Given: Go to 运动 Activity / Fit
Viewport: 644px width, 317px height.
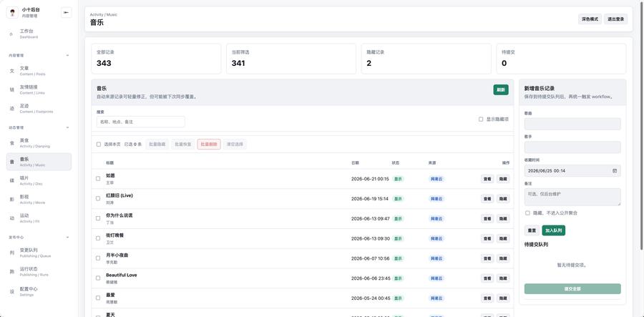Looking at the screenshot, I should 39,218.
